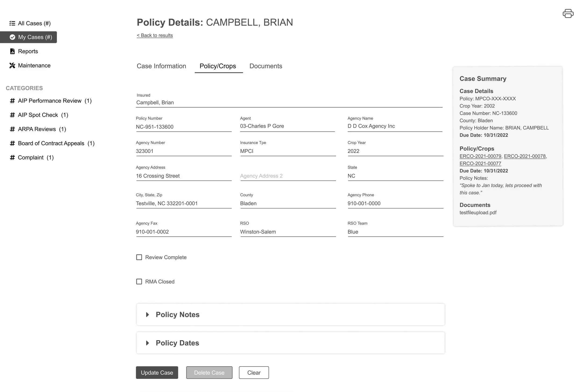Switch to the Case Information tab
This screenshot has width=584, height=392.
click(x=161, y=66)
